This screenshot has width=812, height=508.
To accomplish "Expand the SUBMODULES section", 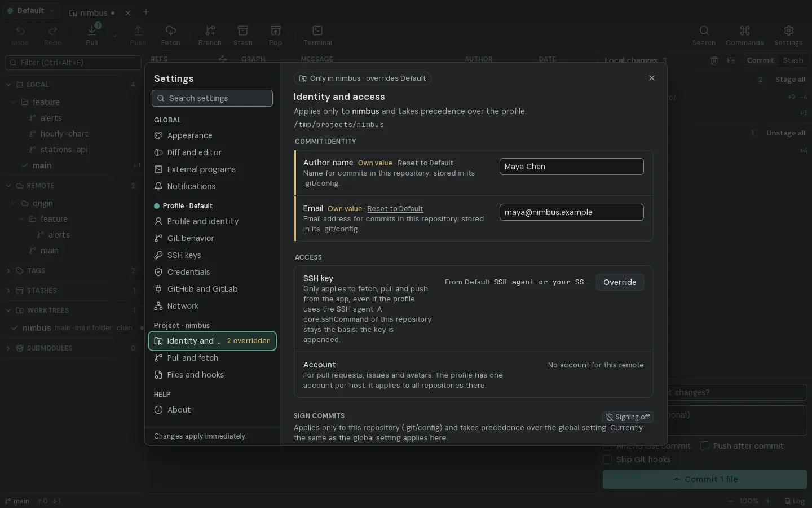I will click(8, 348).
